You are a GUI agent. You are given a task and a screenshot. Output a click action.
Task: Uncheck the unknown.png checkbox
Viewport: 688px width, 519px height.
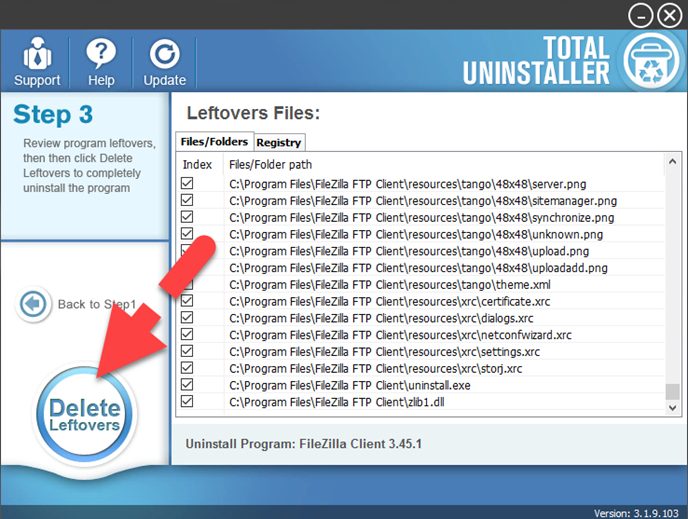coord(187,233)
